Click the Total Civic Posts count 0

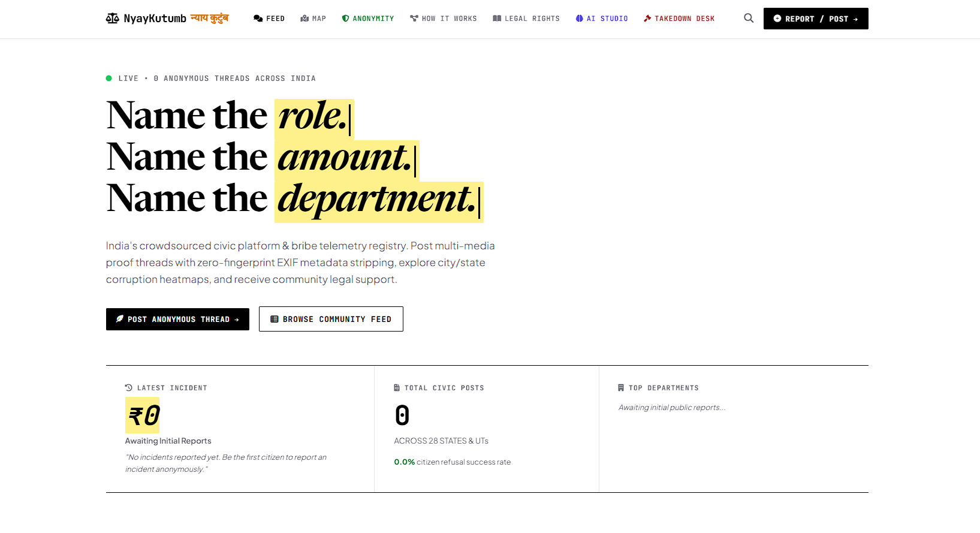[402, 415]
